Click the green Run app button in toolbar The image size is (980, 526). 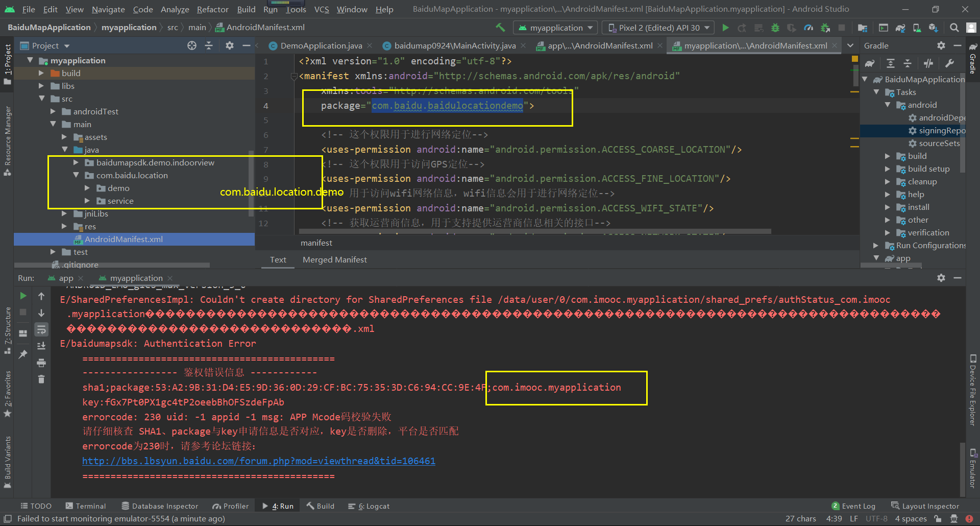(x=725, y=28)
